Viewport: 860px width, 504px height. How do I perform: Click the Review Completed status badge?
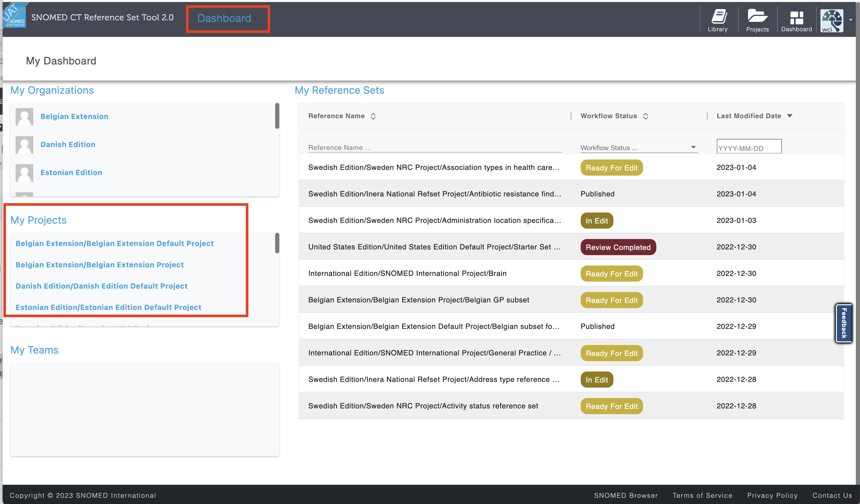(x=618, y=247)
